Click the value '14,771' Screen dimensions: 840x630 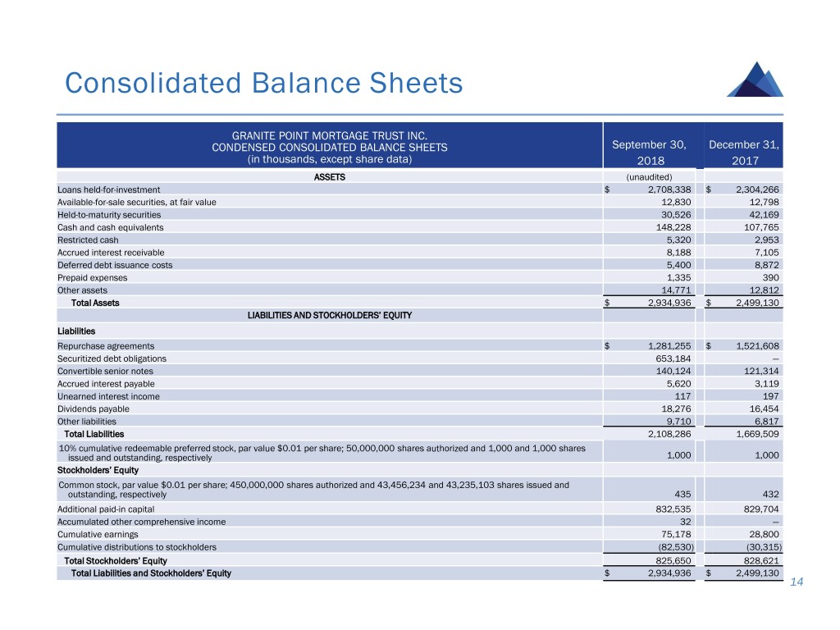coord(676,290)
